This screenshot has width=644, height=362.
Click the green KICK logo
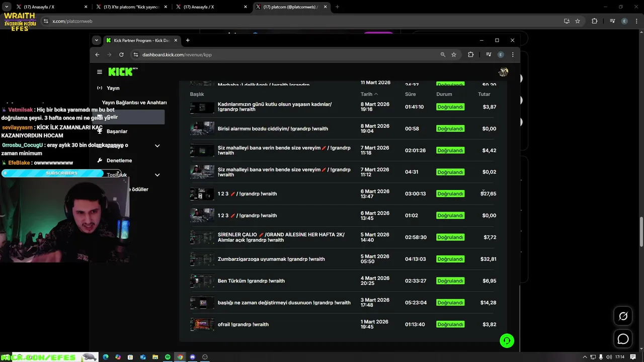tap(120, 72)
